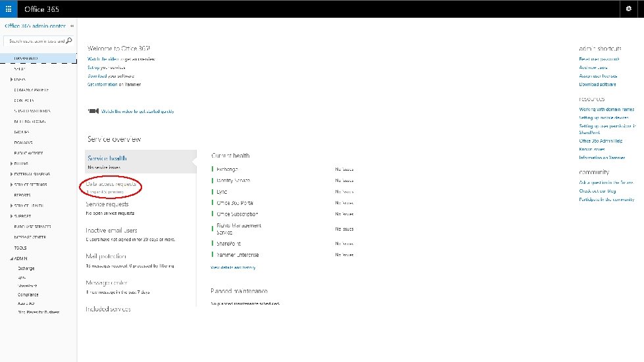The width and height of the screenshot is (644, 362).
Task: Open Working with domain names resource
Action: click(607, 110)
